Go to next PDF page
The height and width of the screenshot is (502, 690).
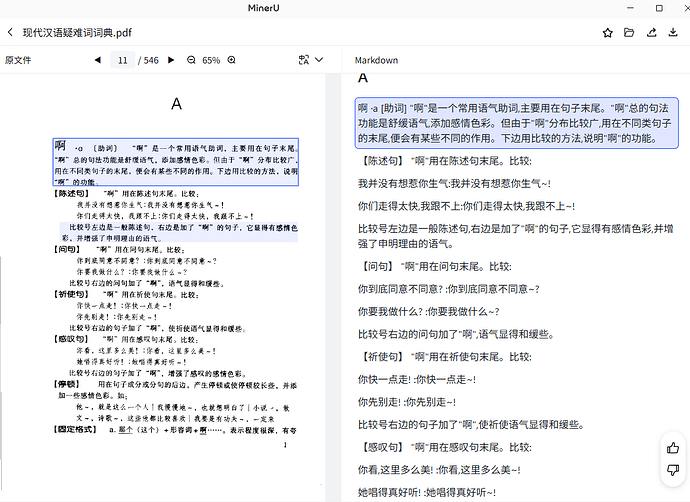169,60
